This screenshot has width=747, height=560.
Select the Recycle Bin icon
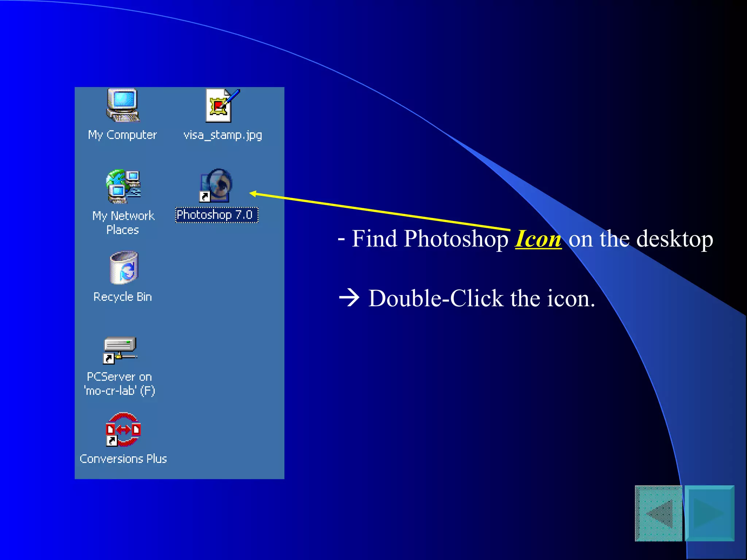124,268
